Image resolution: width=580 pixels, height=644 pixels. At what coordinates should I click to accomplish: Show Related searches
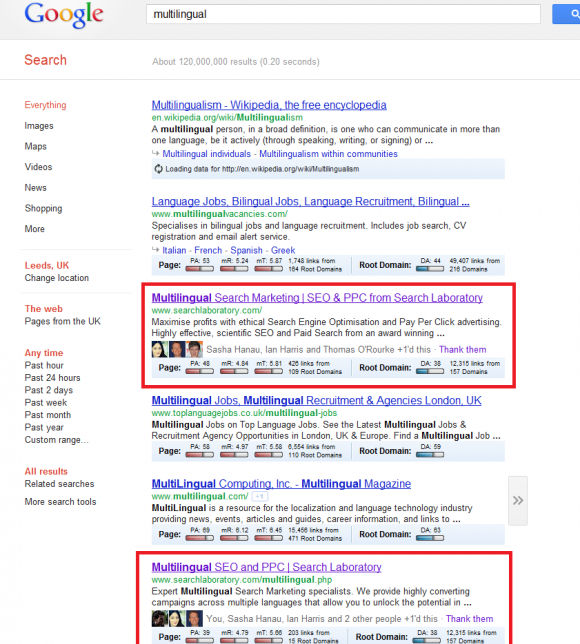(59, 484)
